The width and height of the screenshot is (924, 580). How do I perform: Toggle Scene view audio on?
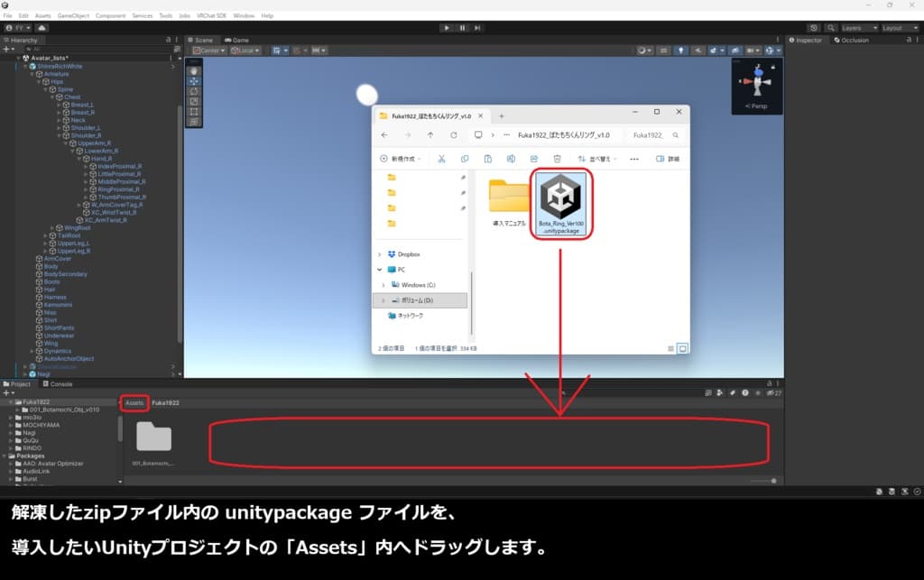(698, 50)
